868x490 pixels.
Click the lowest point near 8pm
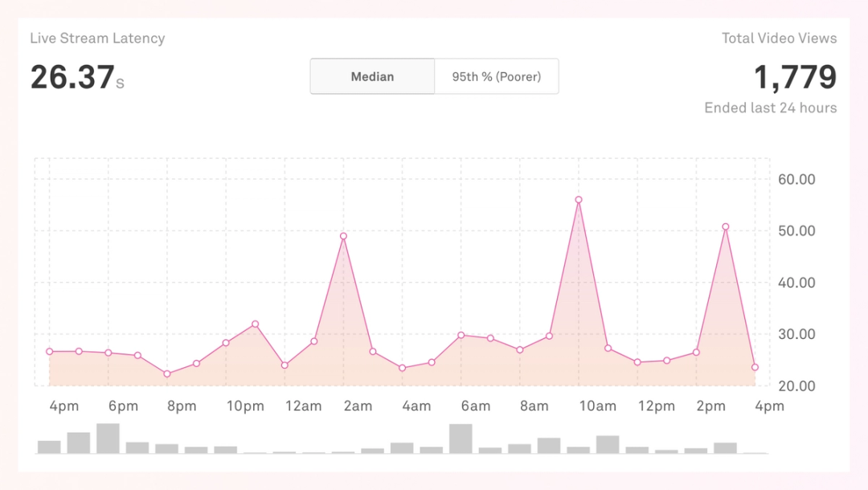click(x=167, y=374)
